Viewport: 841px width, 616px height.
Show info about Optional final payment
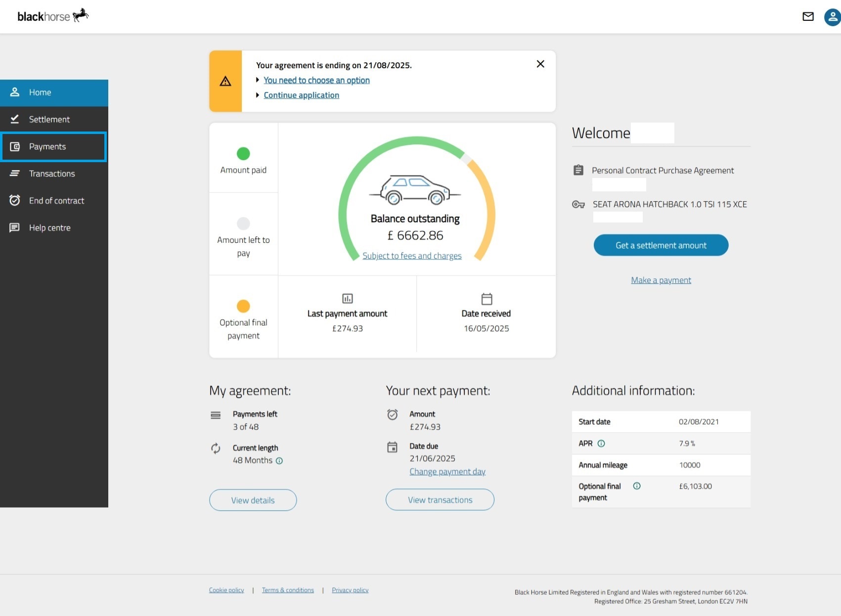pyautogui.click(x=637, y=486)
